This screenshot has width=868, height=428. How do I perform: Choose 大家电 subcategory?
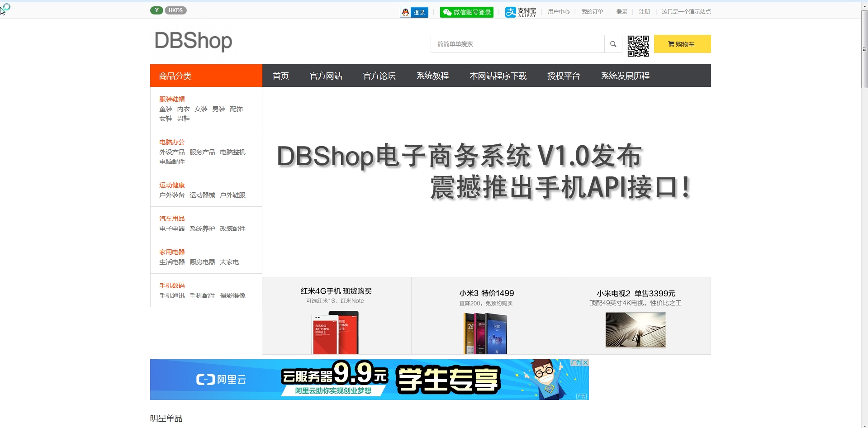(x=229, y=262)
